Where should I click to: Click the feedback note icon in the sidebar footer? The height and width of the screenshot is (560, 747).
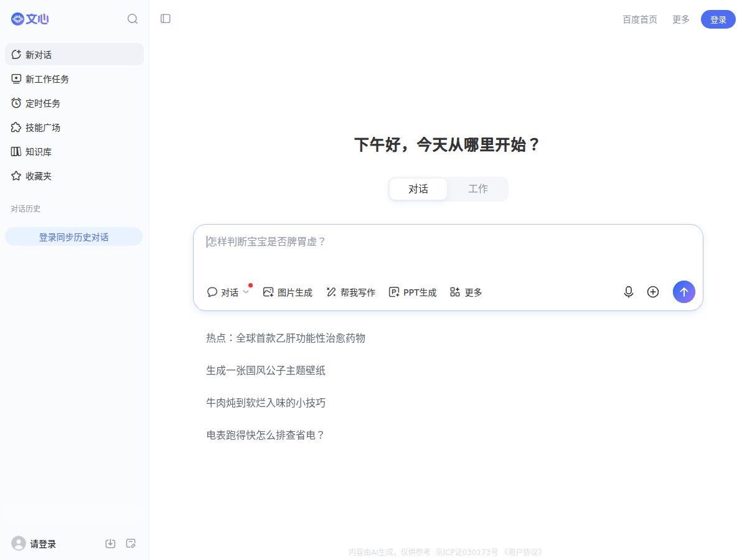tap(131, 544)
